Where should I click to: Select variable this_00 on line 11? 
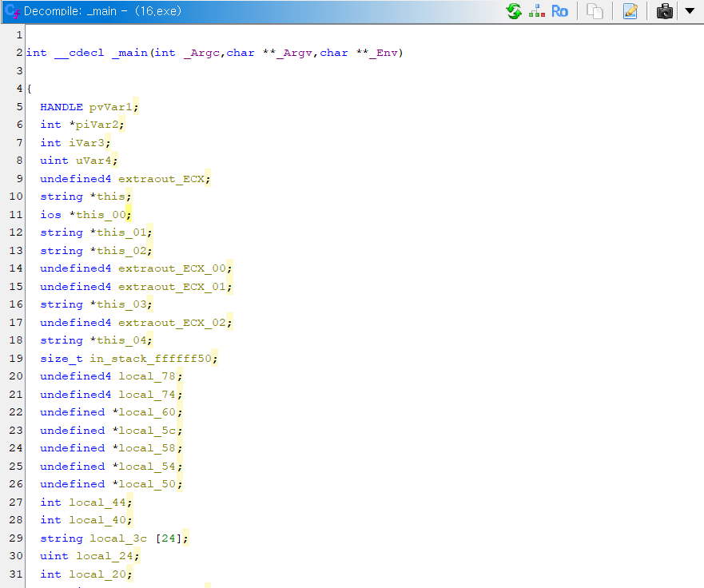tap(101, 215)
